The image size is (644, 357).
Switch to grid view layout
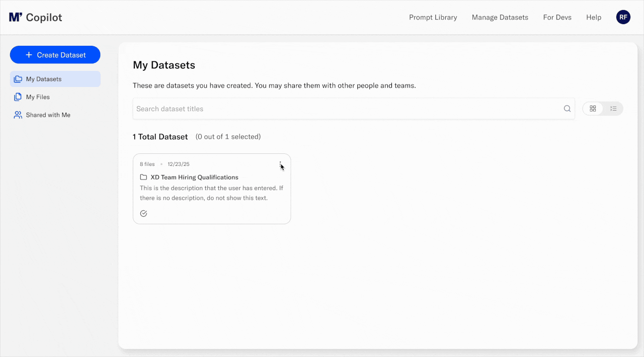(x=593, y=108)
